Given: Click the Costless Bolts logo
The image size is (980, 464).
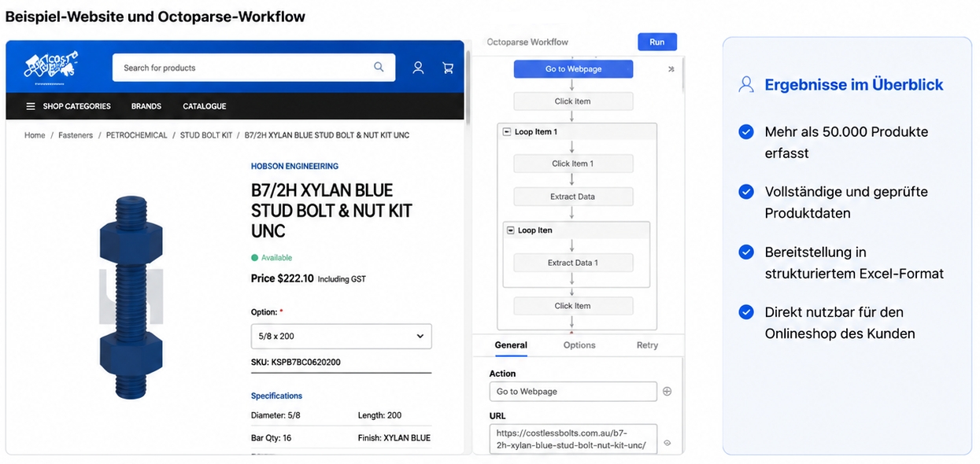Looking at the screenshot, I should click(51, 66).
